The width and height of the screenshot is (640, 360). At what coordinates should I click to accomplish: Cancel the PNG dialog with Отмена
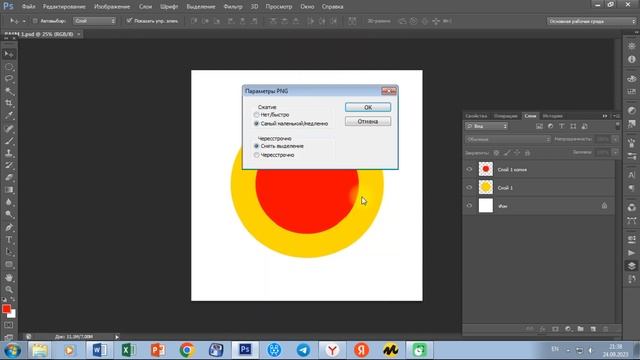(368, 121)
